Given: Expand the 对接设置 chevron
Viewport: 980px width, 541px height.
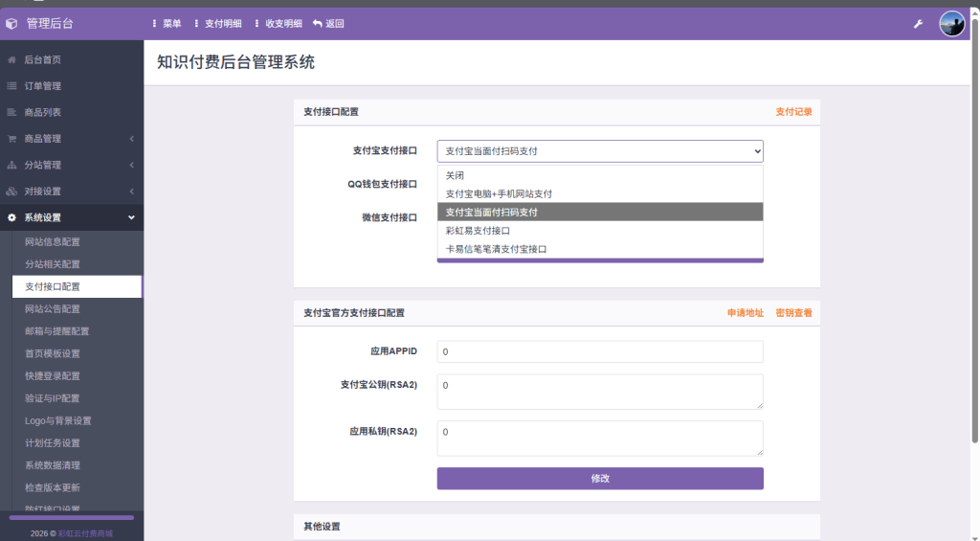Looking at the screenshot, I should (131, 192).
